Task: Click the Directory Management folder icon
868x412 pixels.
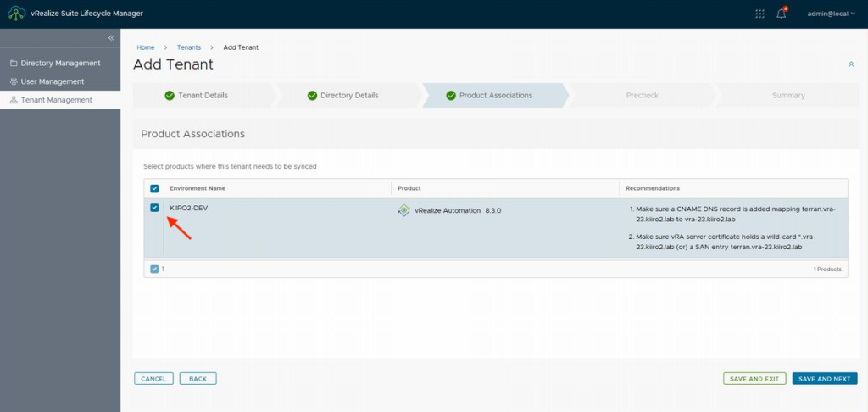Action: click(14, 63)
